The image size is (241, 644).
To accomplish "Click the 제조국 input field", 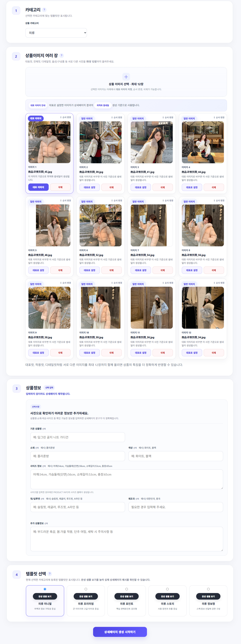I will coord(176,507).
